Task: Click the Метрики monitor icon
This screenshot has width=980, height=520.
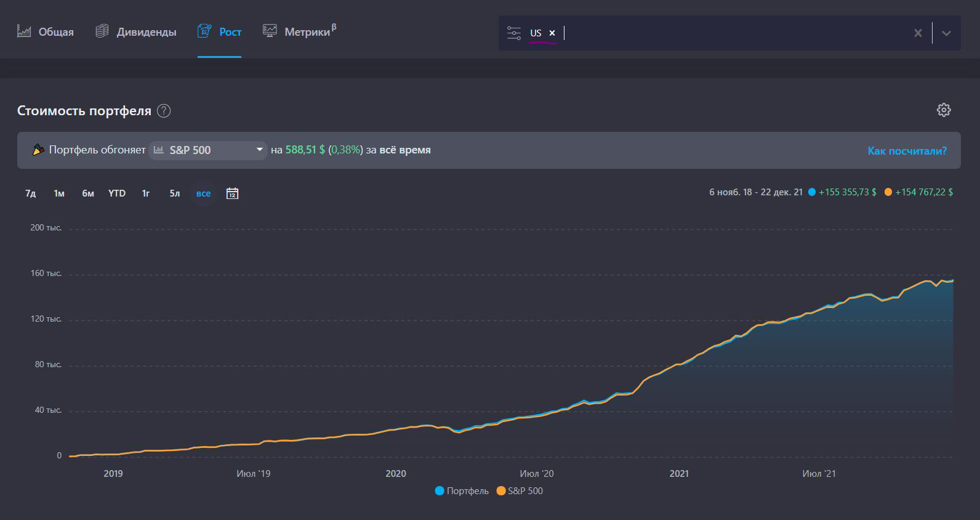Action: [270, 31]
